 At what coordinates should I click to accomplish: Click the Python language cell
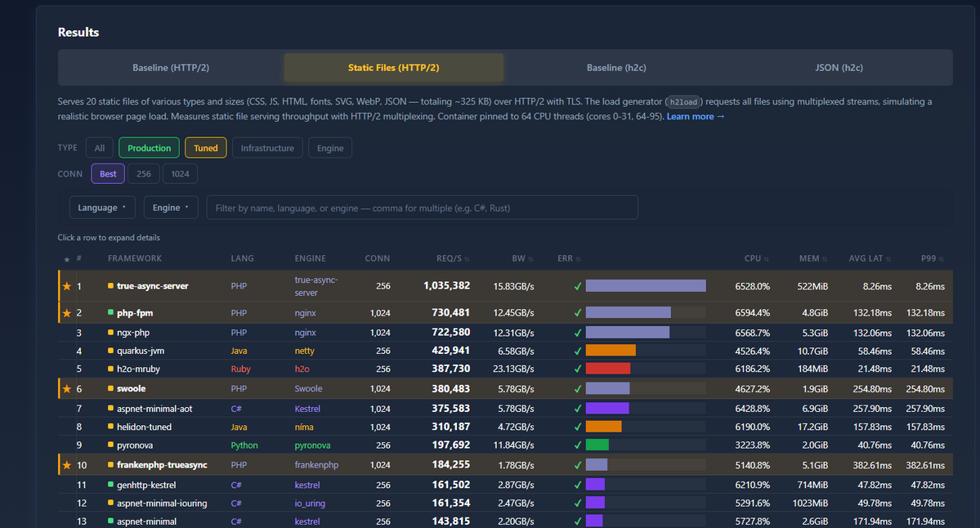[244, 445]
